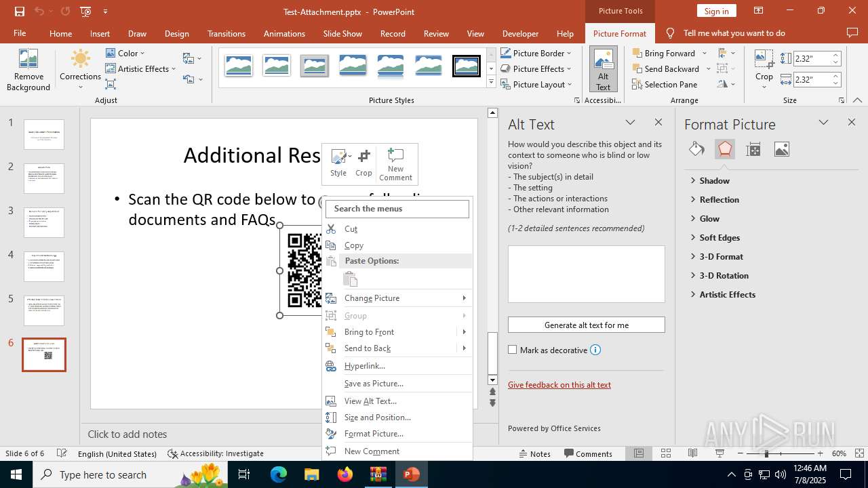Open File Explorer from taskbar
The height and width of the screenshot is (488, 868).
point(311,474)
